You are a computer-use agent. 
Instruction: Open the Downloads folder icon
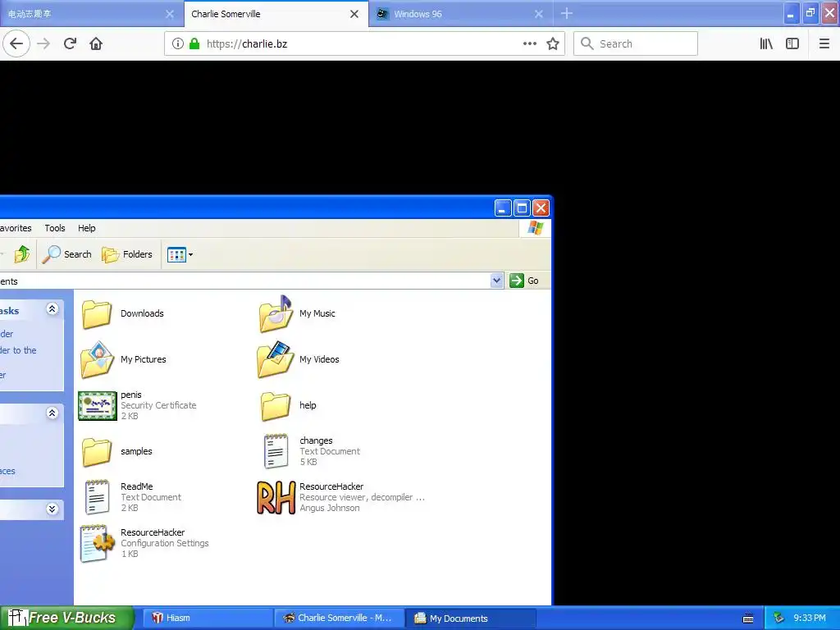(x=97, y=314)
